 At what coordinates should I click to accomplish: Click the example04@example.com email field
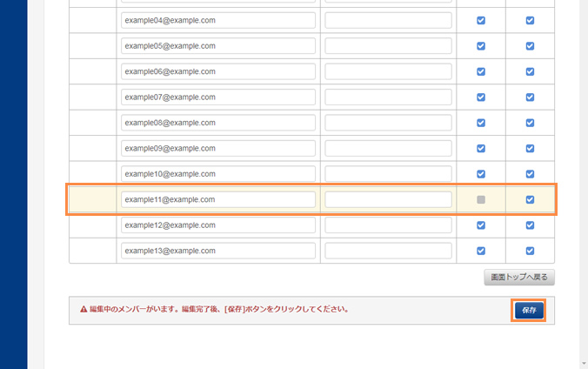(x=218, y=20)
